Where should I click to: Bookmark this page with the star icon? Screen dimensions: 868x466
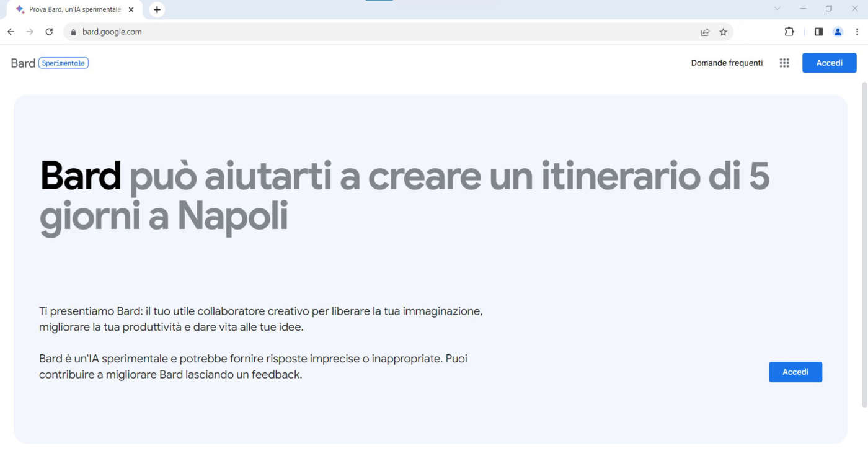point(723,32)
